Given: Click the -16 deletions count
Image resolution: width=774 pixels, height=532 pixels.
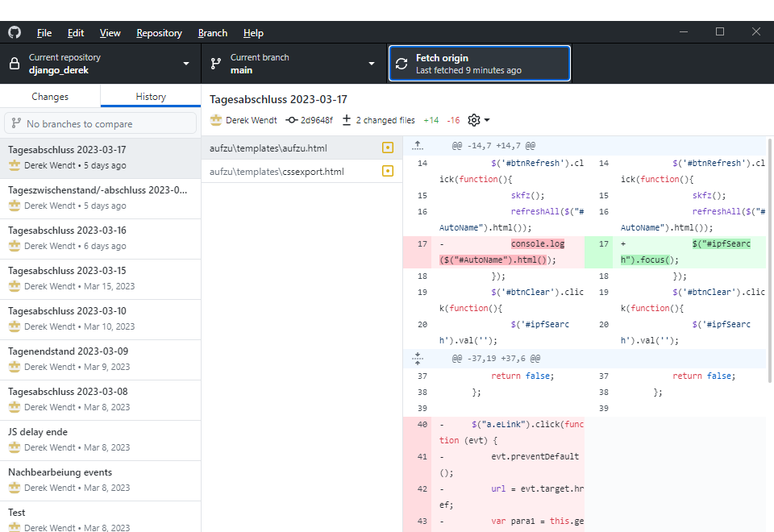Looking at the screenshot, I should coord(453,120).
